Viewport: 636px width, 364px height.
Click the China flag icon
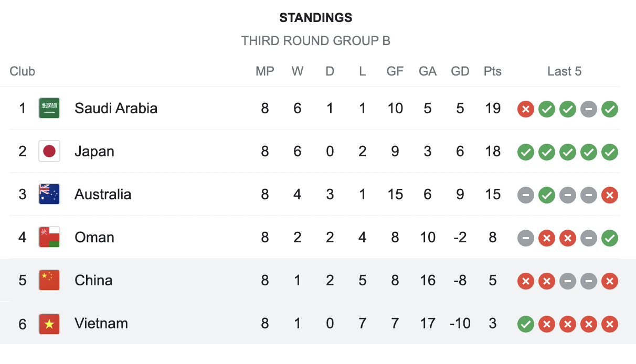click(x=49, y=281)
